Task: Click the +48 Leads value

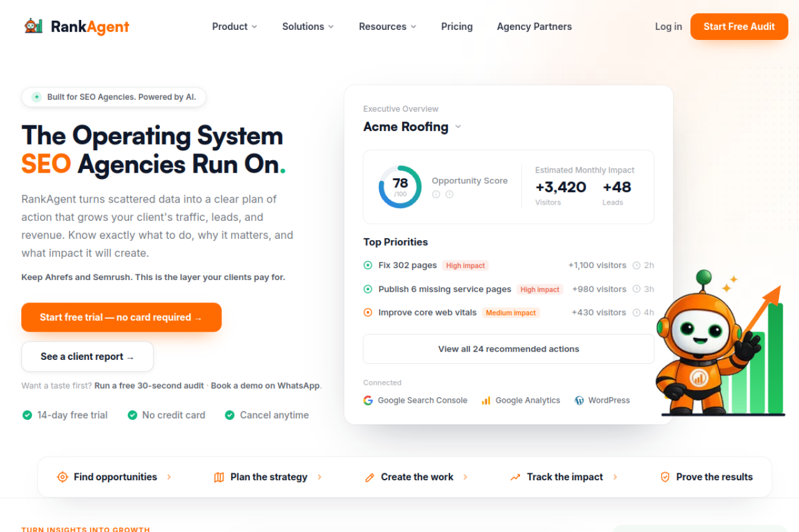Action: 617,187
